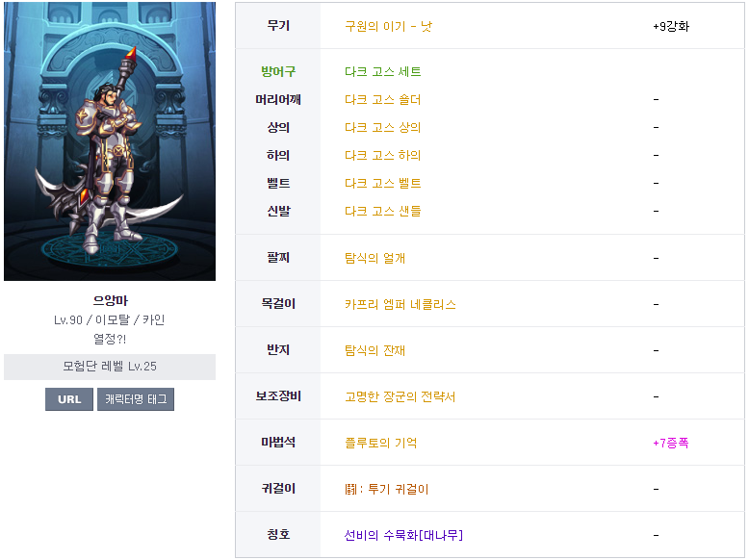Select the 다크 고스 숄더 item
This screenshot has height=560, width=749.
tap(382, 99)
